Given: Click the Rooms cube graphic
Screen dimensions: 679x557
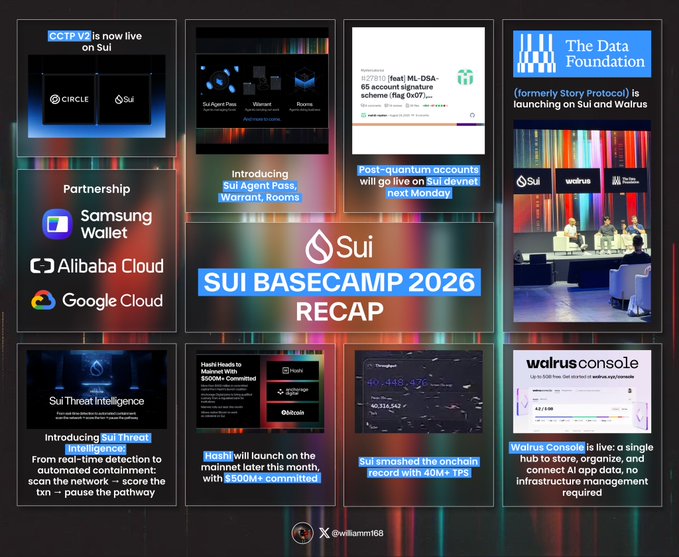Looking at the screenshot, I should [x=304, y=81].
